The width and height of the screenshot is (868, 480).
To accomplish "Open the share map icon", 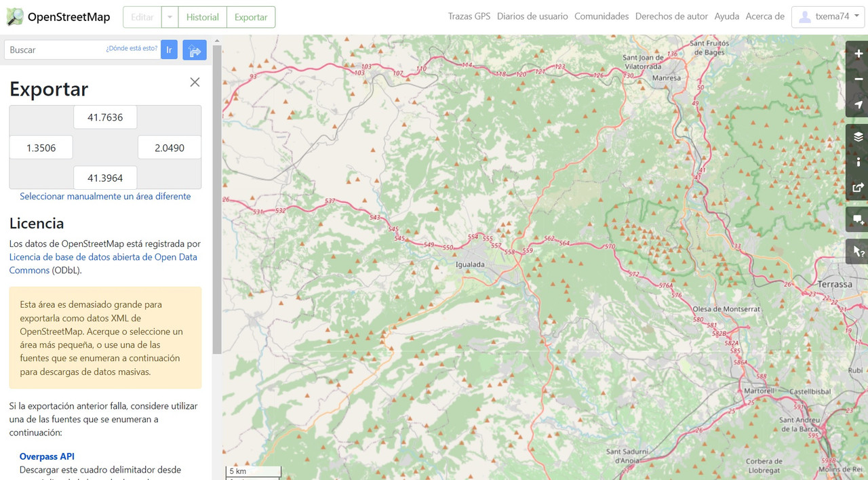I will click(858, 187).
